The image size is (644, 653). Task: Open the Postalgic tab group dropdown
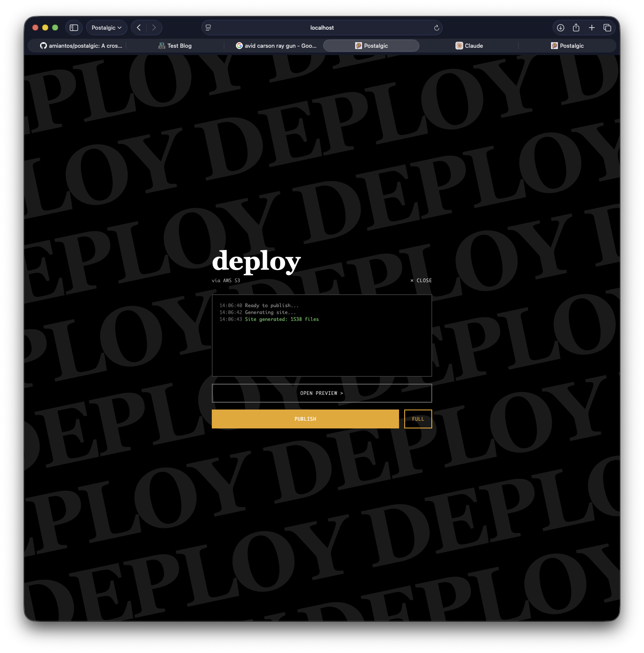coord(106,28)
